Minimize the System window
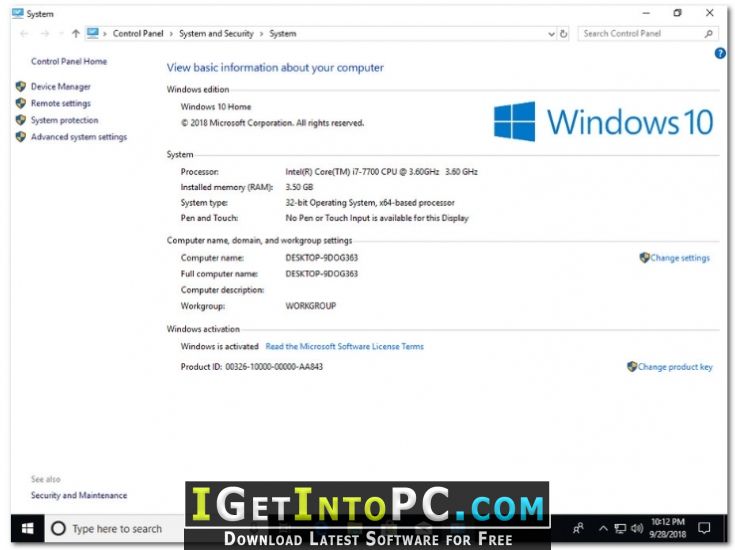Viewport: 735px width, 550px height. coord(646,13)
